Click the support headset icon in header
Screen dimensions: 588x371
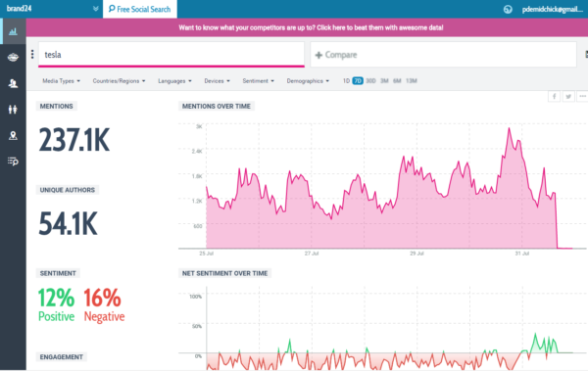pyautogui.click(x=508, y=10)
